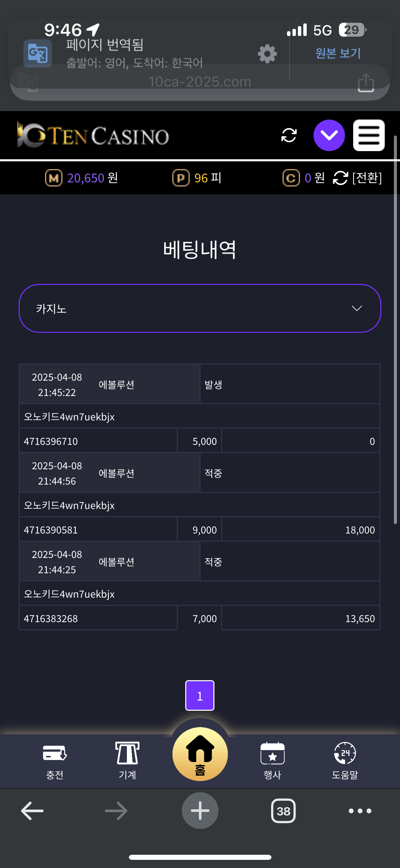Tap the [전환] point conversion button
Screen dimensions: 400x868
click(x=358, y=178)
